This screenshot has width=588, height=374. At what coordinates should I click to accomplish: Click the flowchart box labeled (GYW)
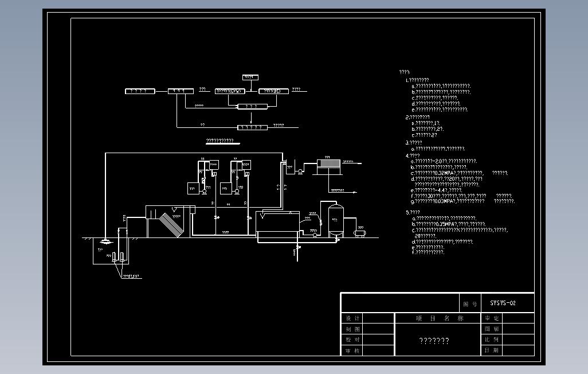pos(230,91)
